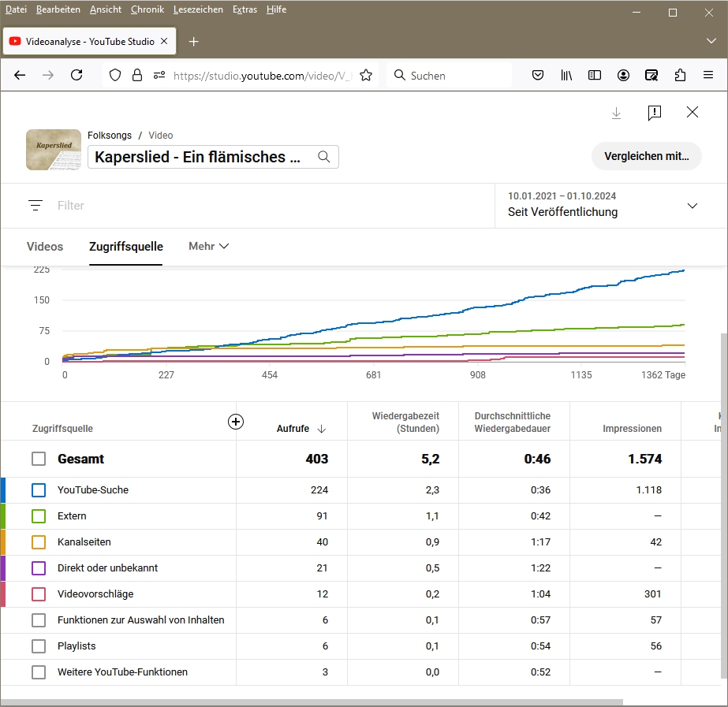Expand the Mehr dropdown tab
Screen dimensions: 728x707
coord(208,246)
